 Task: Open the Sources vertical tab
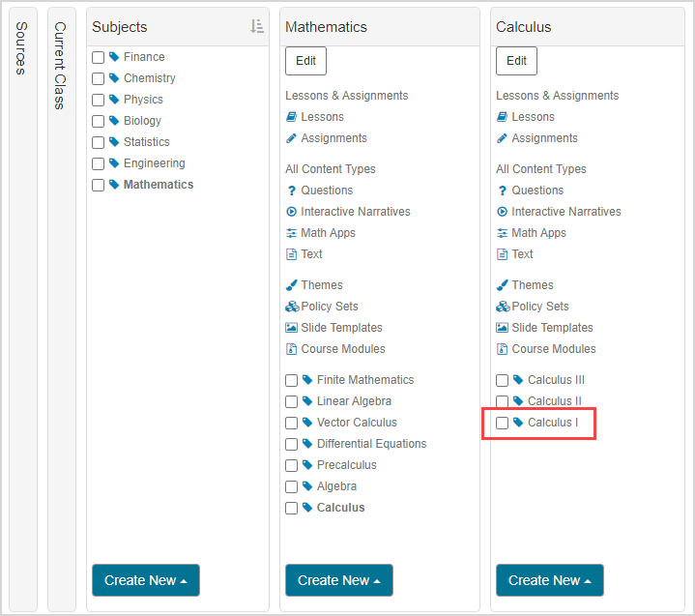(22, 48)
